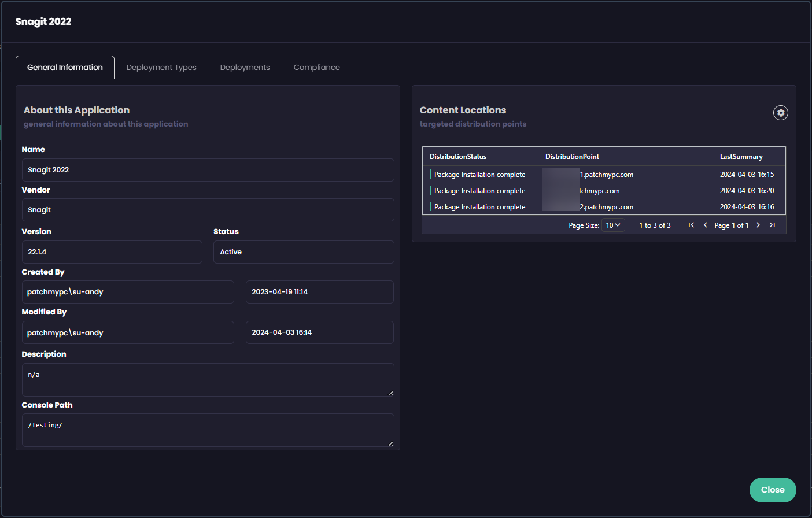Click the Name field containing Snagit 2022
Screen dimensions: 812x518
[x=208, y=170]
